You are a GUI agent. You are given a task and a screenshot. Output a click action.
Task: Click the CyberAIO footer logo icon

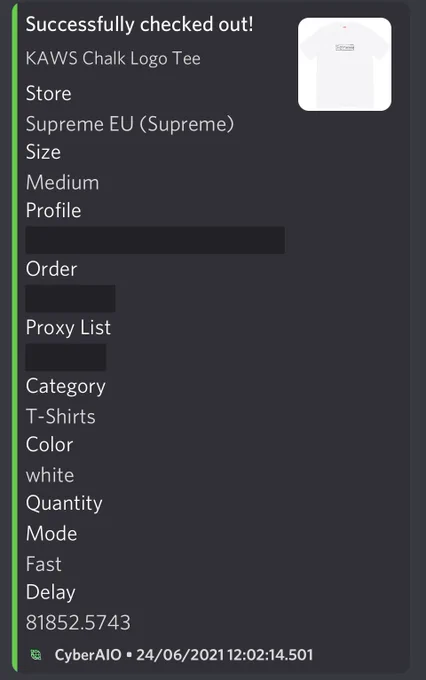(36, 654)
